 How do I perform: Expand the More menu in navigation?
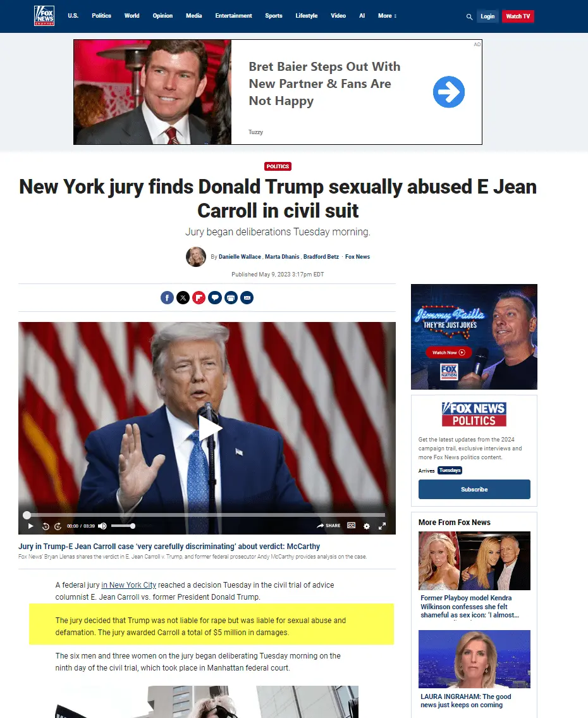(387, 16)
